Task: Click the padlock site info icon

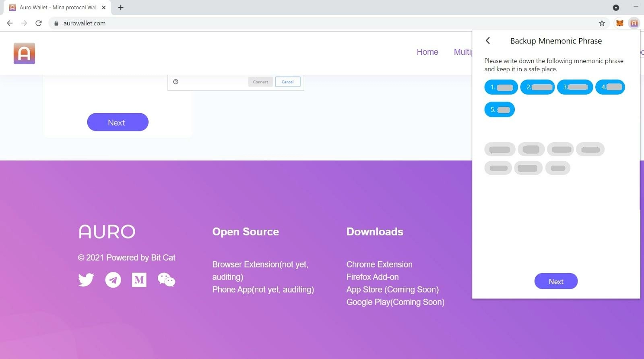Action: click(56, 23)
